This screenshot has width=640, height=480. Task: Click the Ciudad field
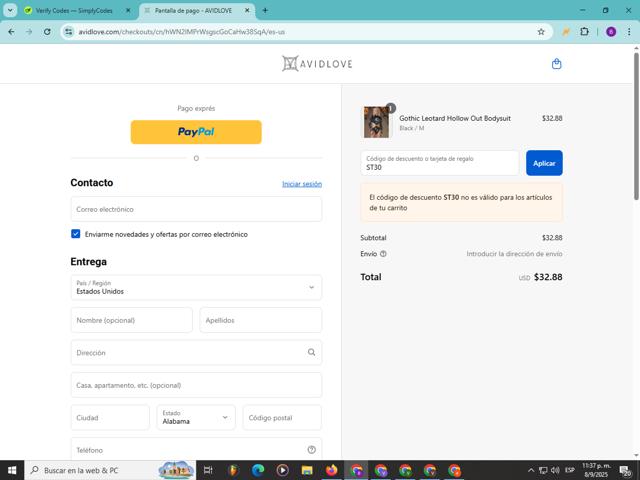110,417
